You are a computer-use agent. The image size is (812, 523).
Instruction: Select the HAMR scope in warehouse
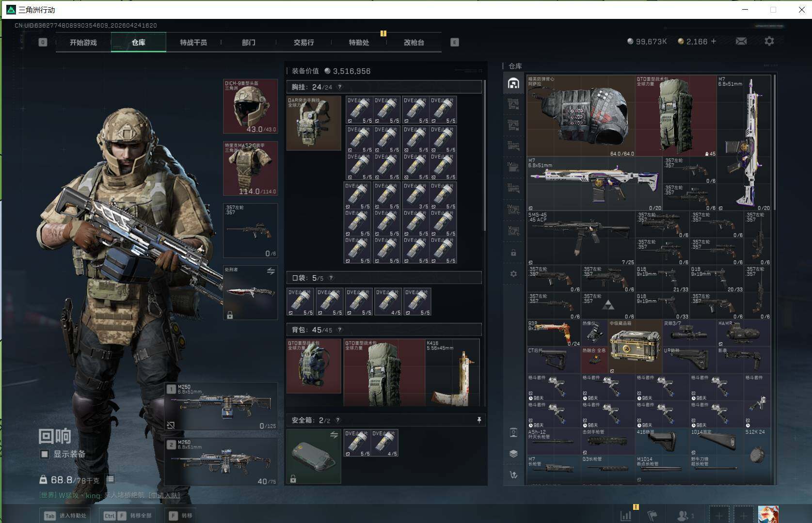tap(744, 333)
